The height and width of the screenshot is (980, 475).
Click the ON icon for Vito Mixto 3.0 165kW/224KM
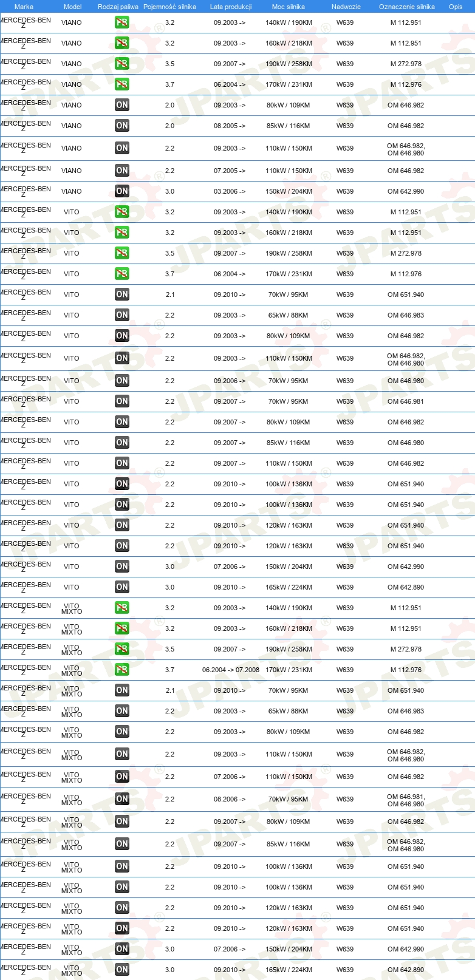pos(122,970)
